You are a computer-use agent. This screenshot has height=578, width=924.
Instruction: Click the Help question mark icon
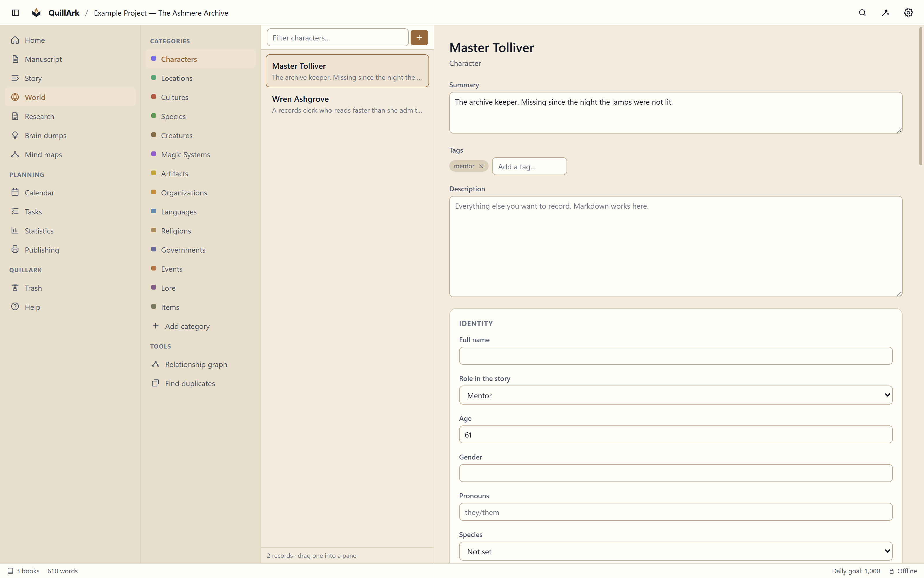[x=15, y=307]
